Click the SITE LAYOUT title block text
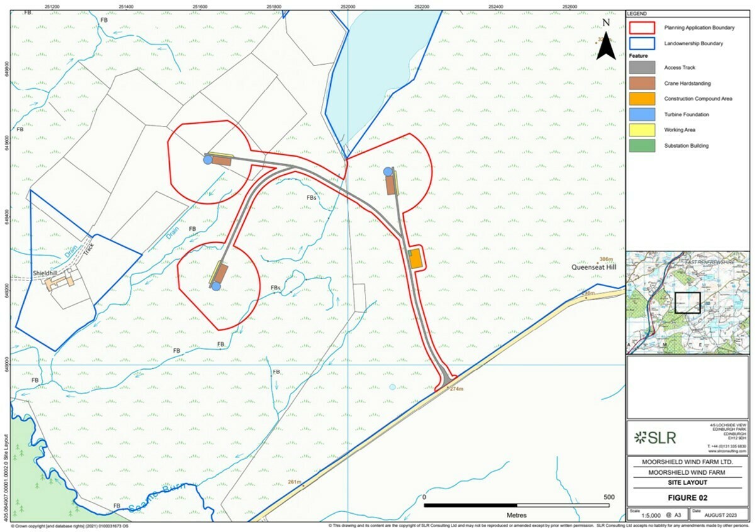This screenshot has height=532, width=756. pos(689,483)
